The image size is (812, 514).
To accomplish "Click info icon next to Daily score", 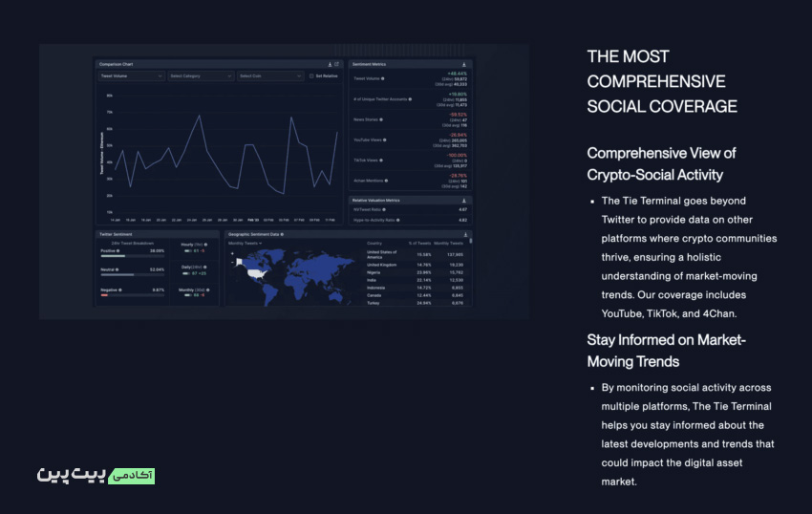I will 205,267.
